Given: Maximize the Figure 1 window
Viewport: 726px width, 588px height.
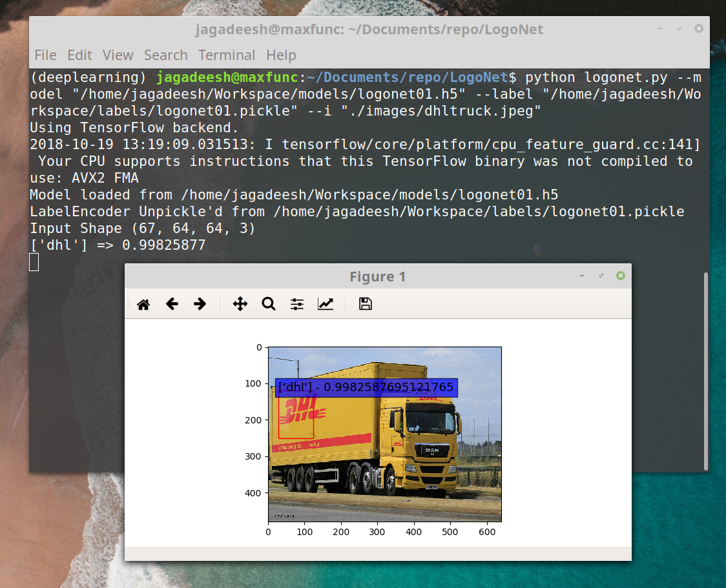Looking at the screenshot, I should click(x=601, y=276).
